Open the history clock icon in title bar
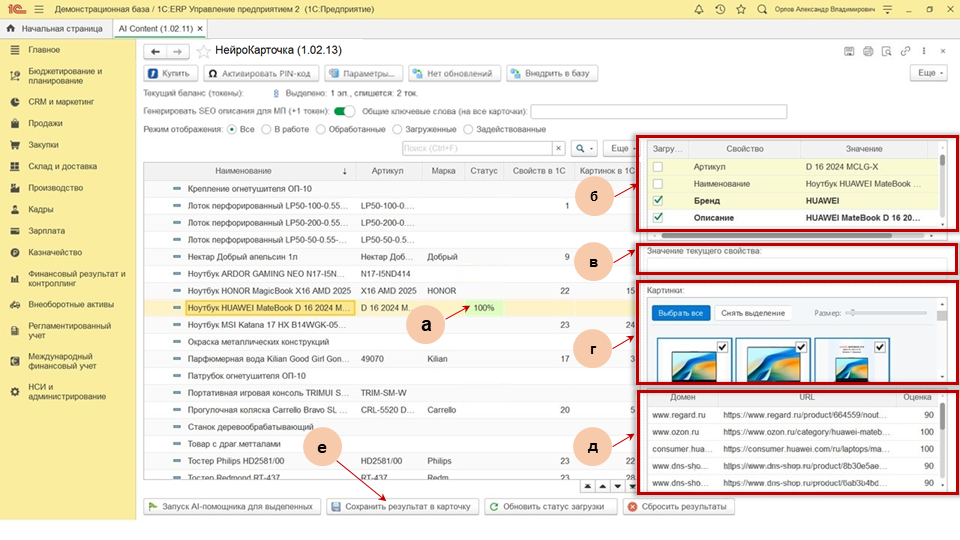Viewport: 960px width, 540px height. tap(721, 9)
